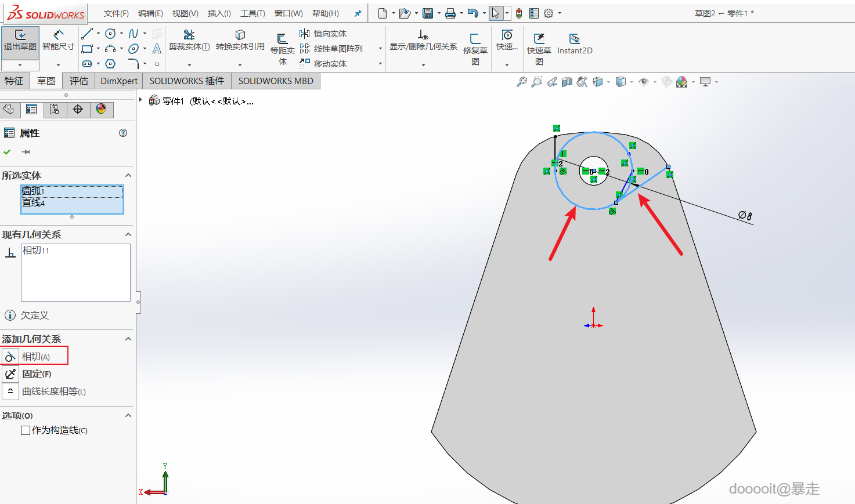This screenshot has height=504, width=855.
Task: Open the dropdown arrow under Exit Sketch
Action: tap(20, 65)
